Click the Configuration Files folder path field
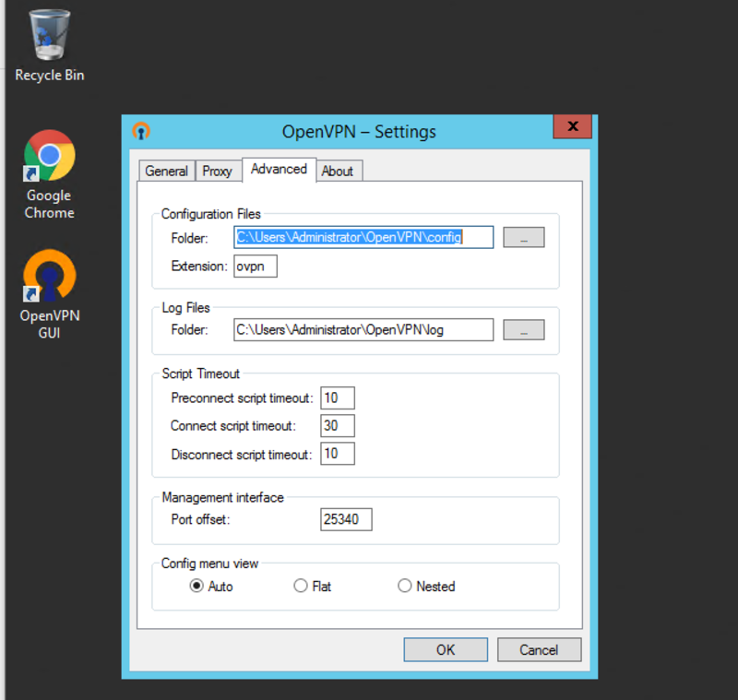This screenshot has width=738, height=700. click(x=363, y=237)
